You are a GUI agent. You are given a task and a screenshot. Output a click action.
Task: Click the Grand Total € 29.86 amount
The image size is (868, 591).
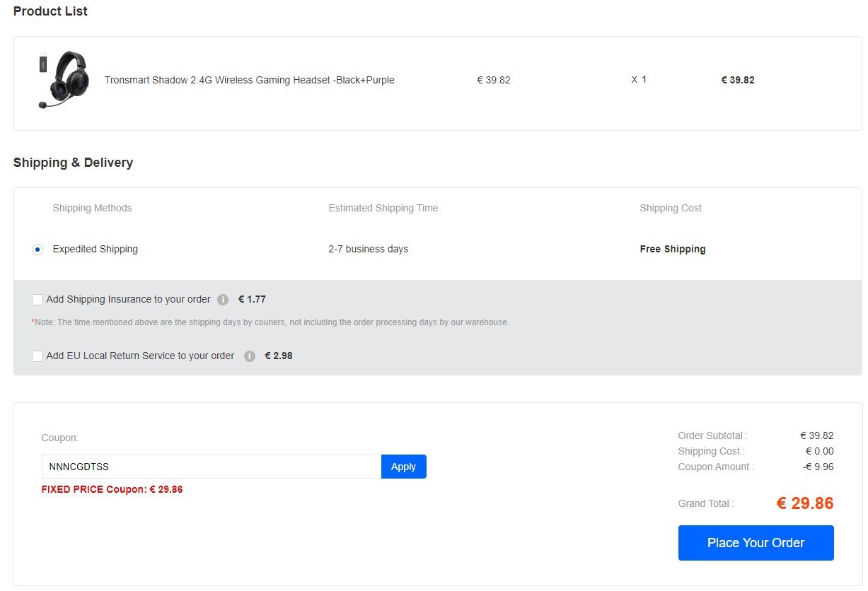point(805,503)
